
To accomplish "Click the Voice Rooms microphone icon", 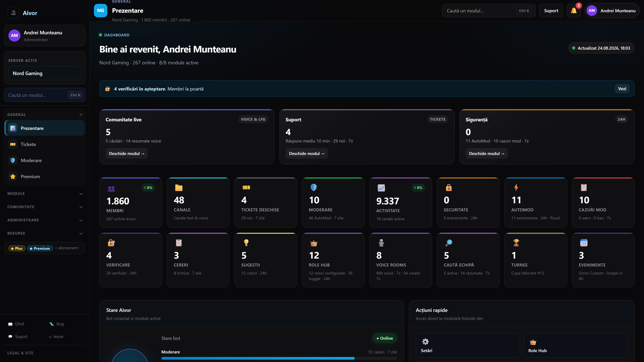I will click(381, 243).
